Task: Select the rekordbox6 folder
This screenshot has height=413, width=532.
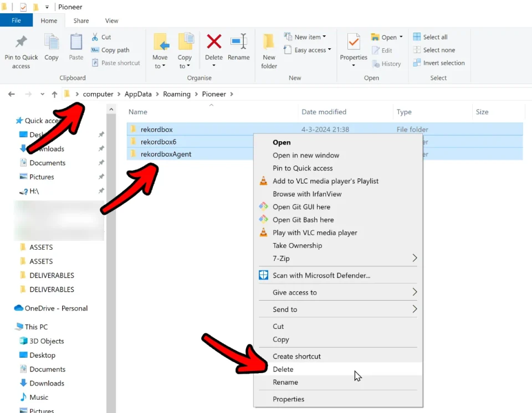Action: tap(158, 142)
